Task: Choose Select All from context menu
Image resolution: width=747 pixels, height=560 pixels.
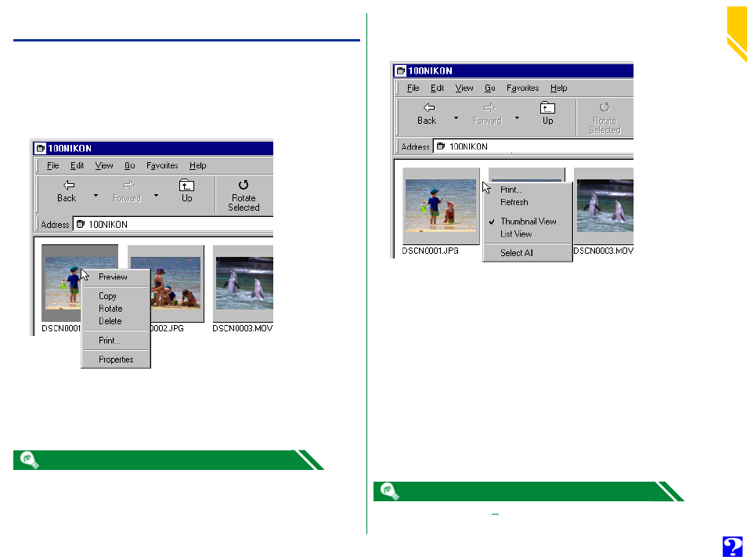Action: pyautogui.click(x=528, y=253)
